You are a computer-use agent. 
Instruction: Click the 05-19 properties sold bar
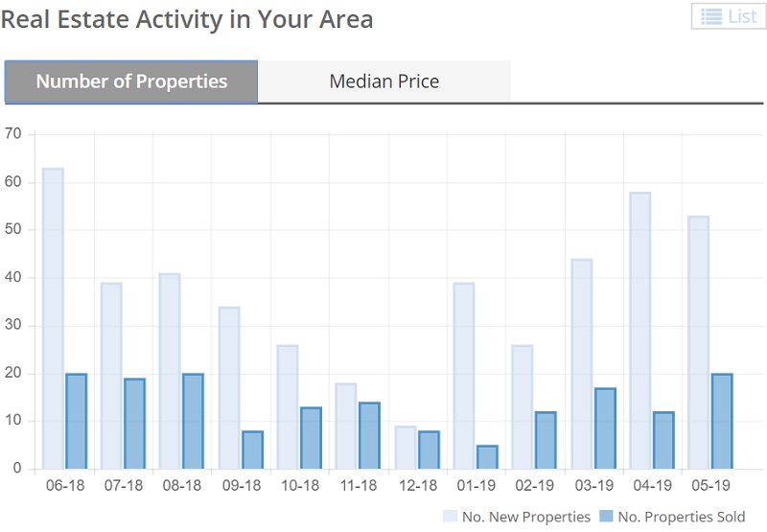click(x=722, y=421)
